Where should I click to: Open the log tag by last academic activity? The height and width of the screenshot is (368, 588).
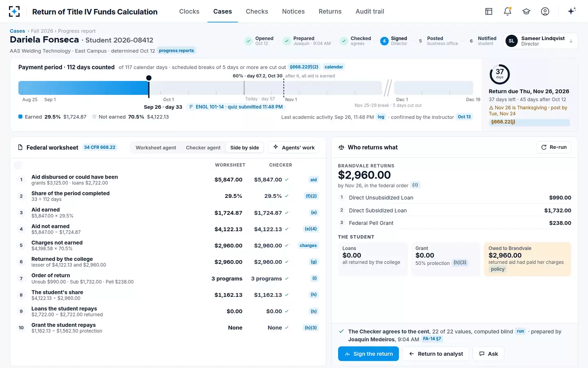click(x=381, y=117)
